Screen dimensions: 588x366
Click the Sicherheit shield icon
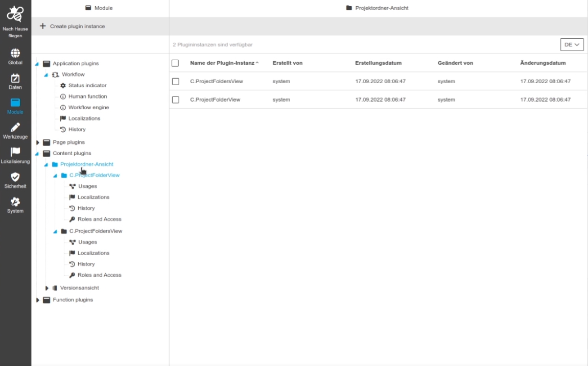(x=15, y=177)
